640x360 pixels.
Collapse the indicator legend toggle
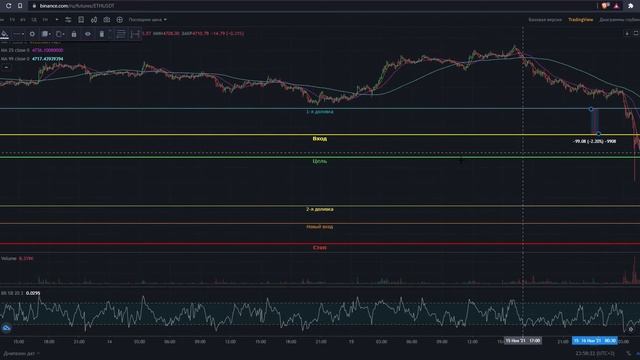pos(6,67)
